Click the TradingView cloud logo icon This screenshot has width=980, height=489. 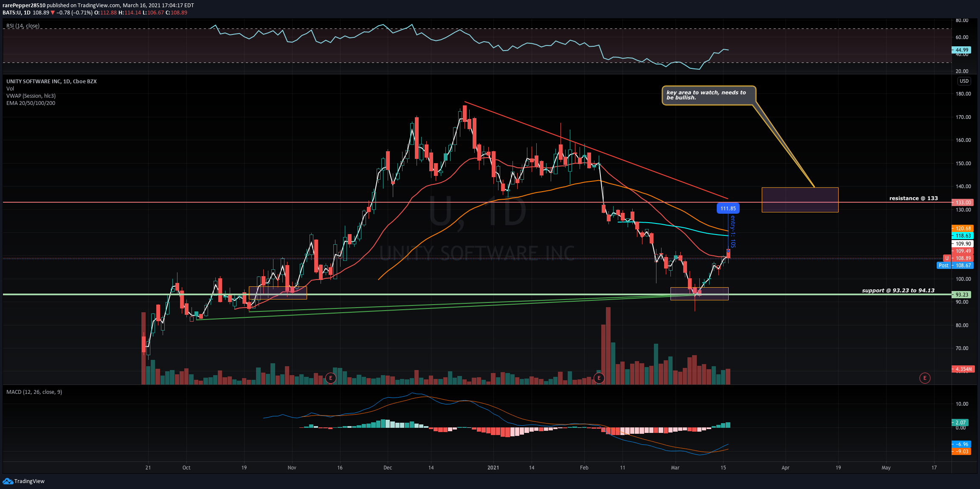coord(8,481)
